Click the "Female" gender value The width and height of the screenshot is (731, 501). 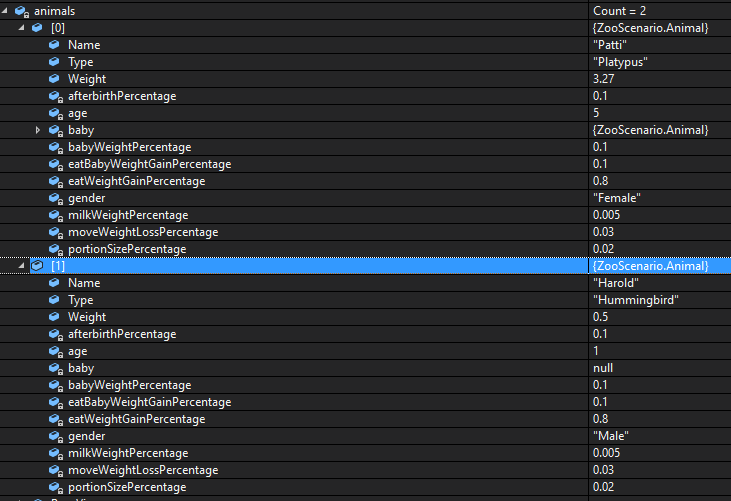pyautogui.click(x=616, y=198)
